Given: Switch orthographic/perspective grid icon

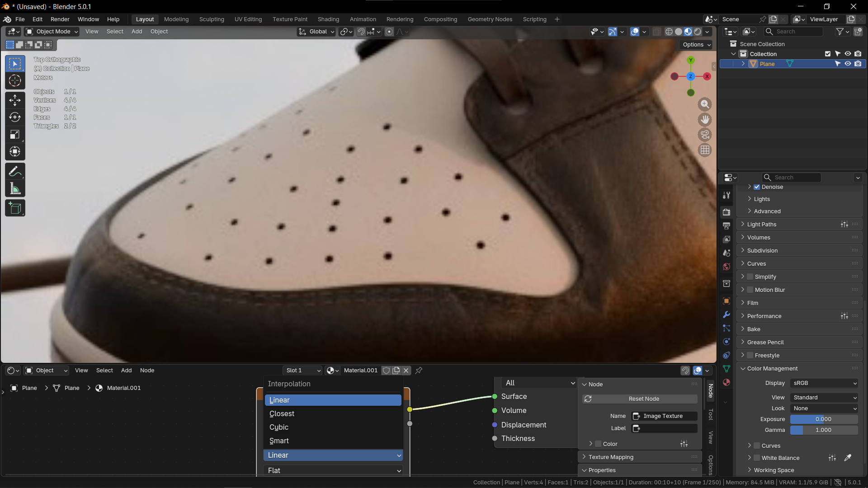Looking at the screenshot, I should click(x=705, y=150).
